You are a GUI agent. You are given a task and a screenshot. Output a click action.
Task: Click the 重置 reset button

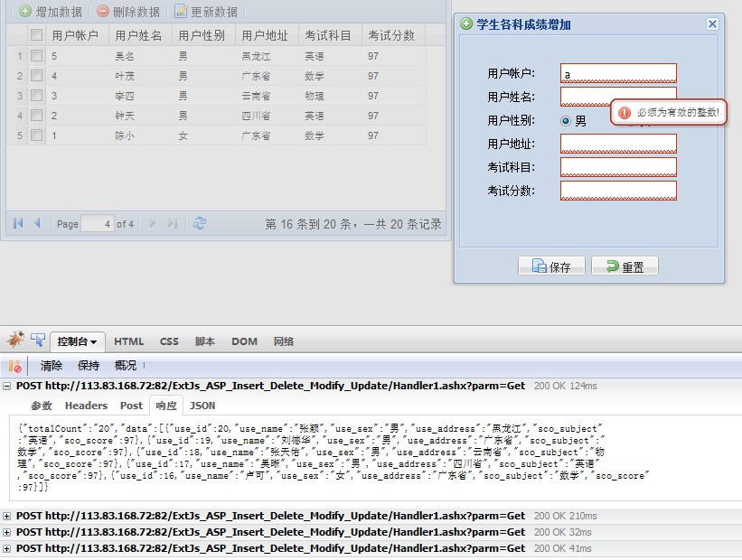click(x=625, y=266)
